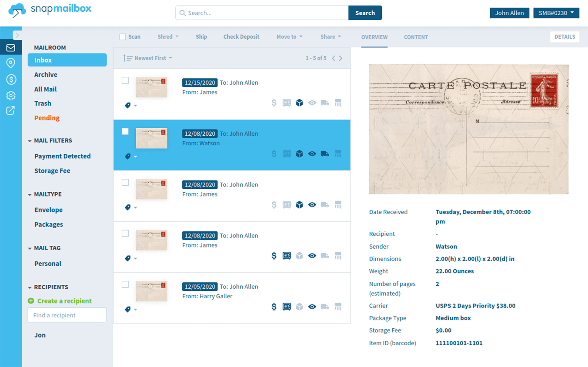The width and height of the screenshot is (588, 367).
Task: Click the Search button
Action: 365,13
